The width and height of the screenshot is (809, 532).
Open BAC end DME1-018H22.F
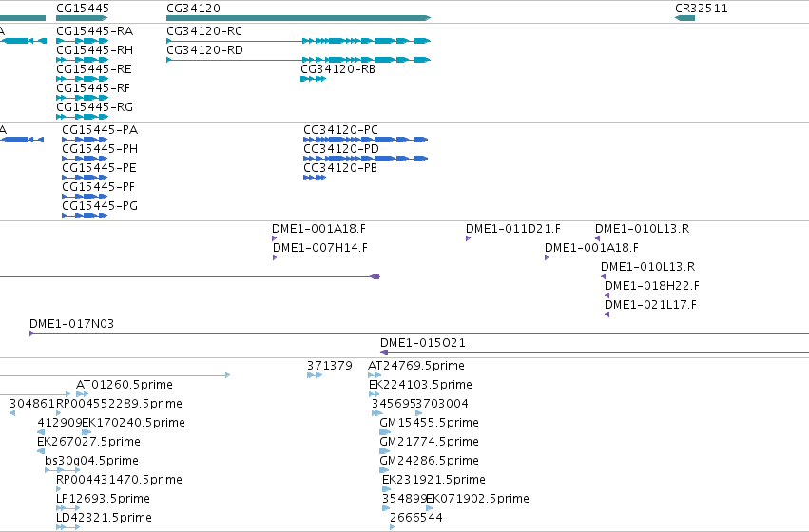[607, 295]
